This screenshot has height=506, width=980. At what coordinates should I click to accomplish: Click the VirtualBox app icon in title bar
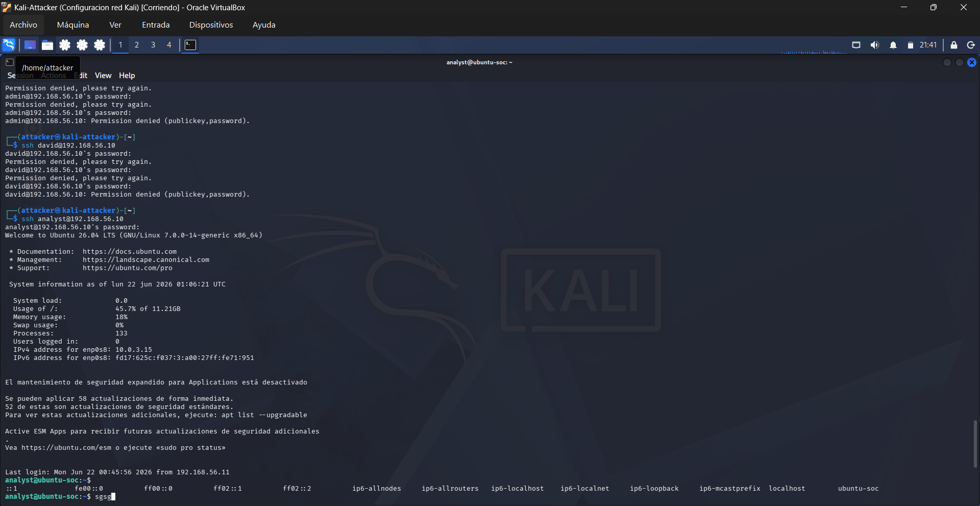[x=6, y=7]
